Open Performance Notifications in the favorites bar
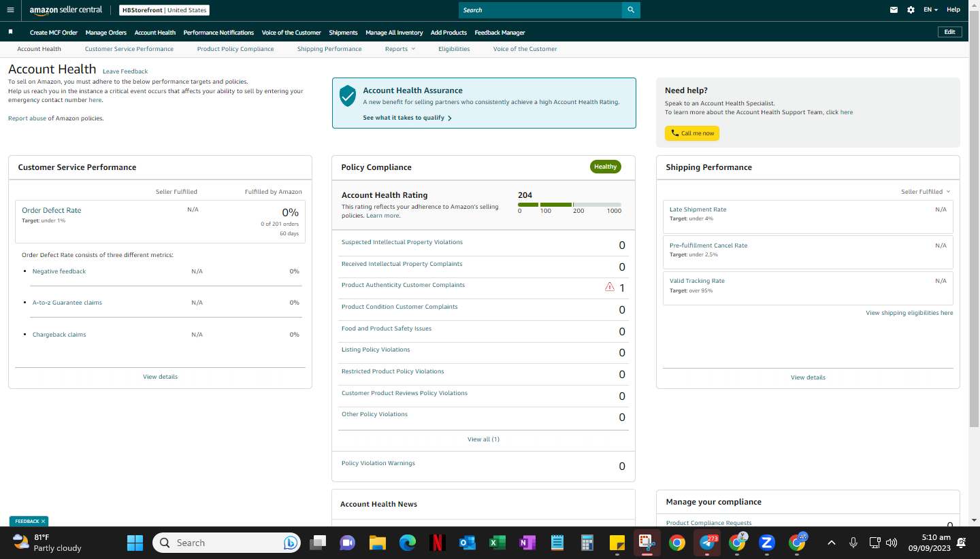 (218, 33)
